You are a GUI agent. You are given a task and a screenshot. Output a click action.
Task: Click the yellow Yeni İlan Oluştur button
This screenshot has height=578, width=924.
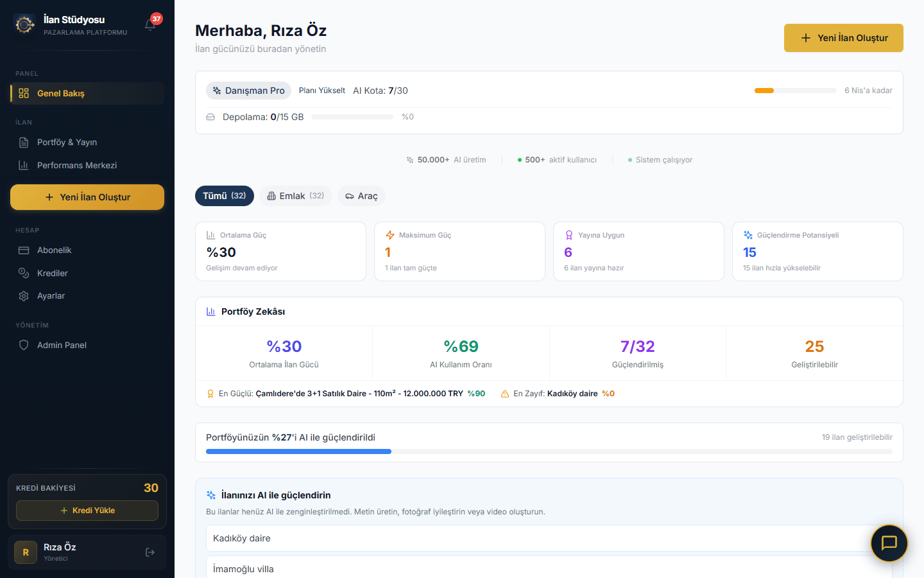[843, 38]
